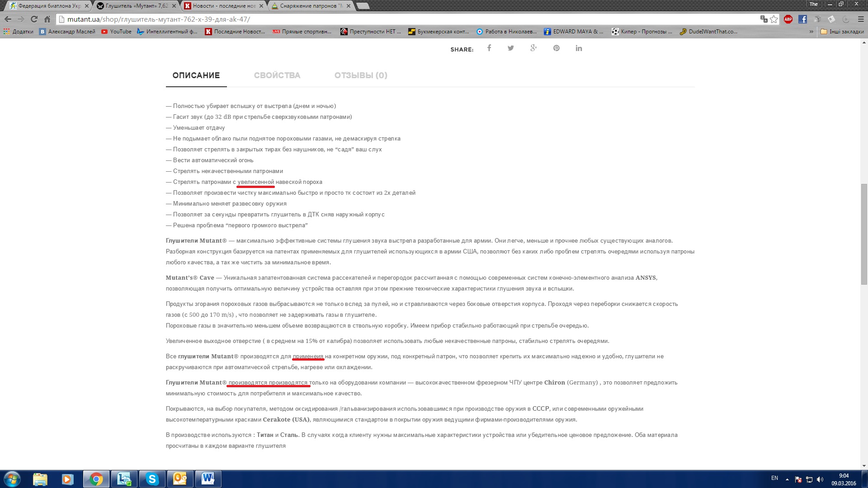
Task: Go forward in browser history
Action: (x=21, y=19)
